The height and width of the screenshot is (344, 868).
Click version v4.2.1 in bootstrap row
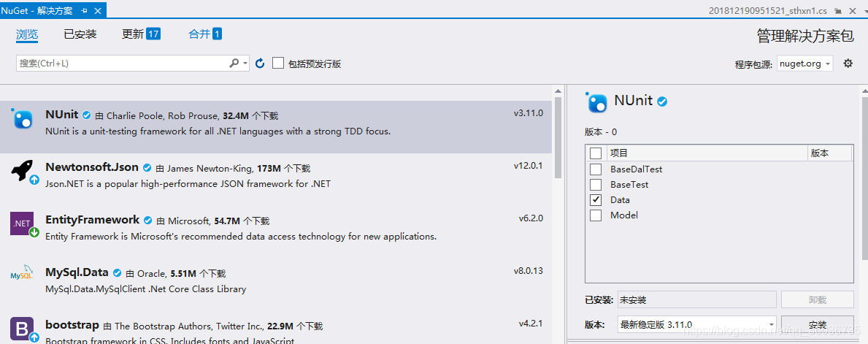tap(531, 323)
